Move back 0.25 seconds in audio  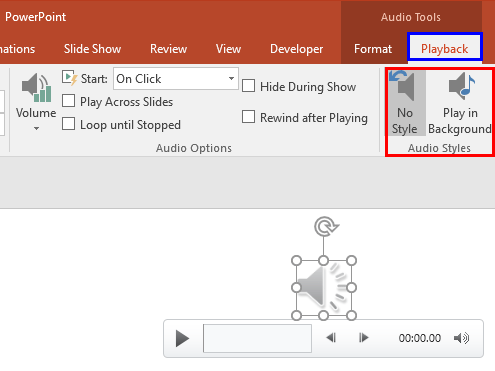pos(331,338)
